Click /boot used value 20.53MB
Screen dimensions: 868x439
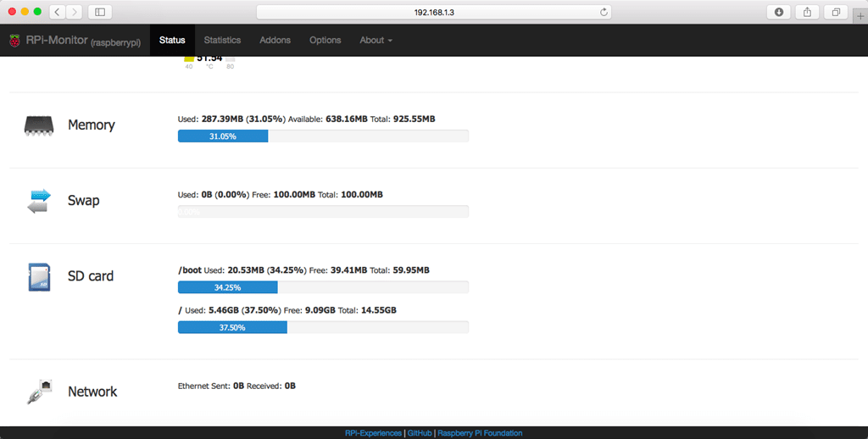[245, 270]
